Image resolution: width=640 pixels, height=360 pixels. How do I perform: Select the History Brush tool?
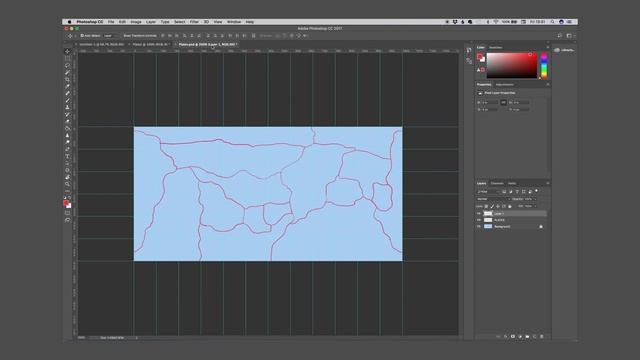click(67, 114)
